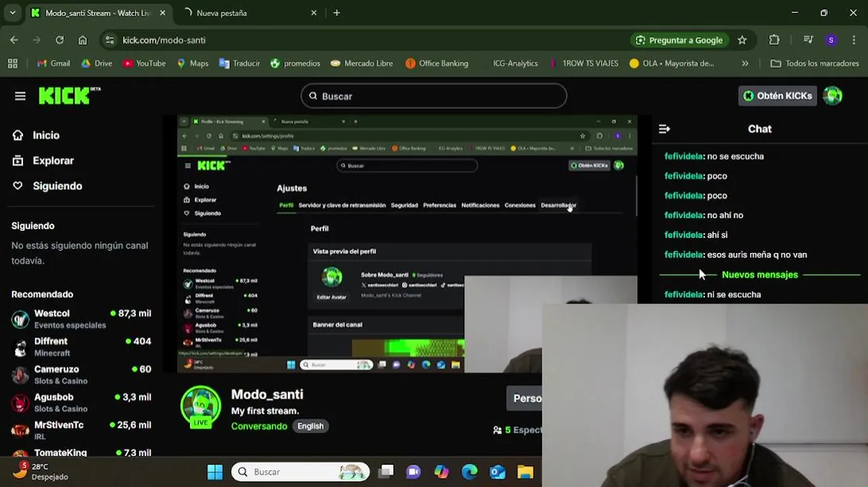Click the Modo_santi live stream video
Viewport: 868px width, 487px height.
coord(408,243)
